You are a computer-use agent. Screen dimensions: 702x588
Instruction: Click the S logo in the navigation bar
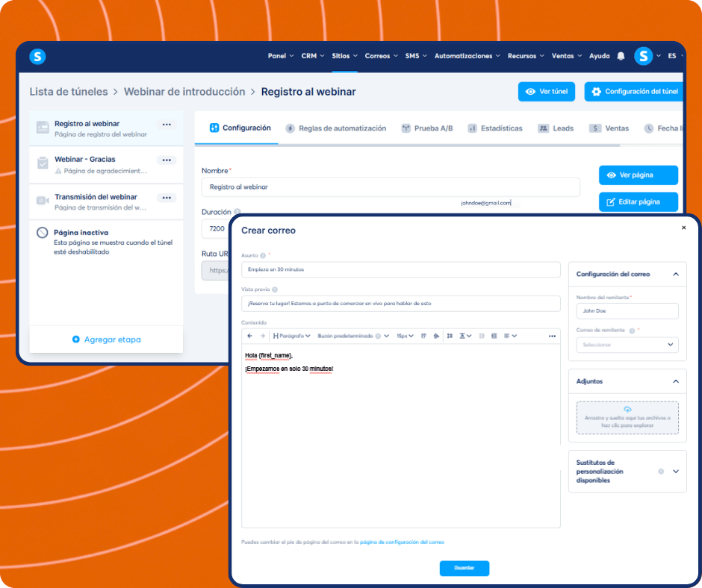(37, 57)
